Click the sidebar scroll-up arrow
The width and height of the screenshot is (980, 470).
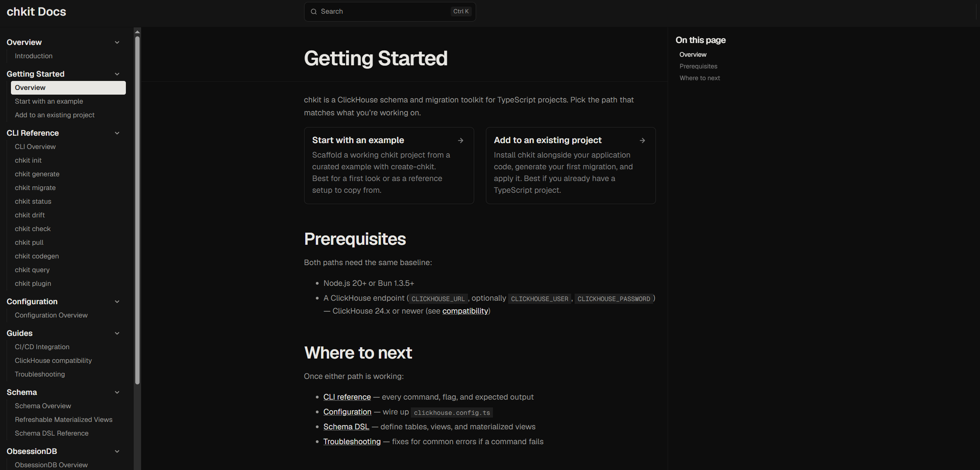137,32
